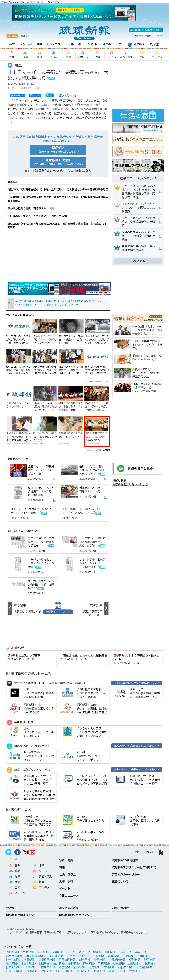The image size is (169, 980).
Task: Click the English language button
Action: (12, 36)
